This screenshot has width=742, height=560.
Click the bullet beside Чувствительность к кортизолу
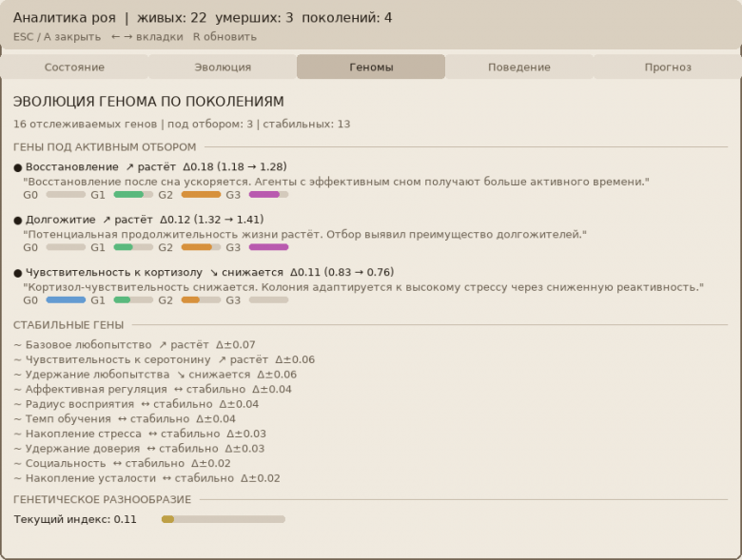pyautogui.click(x=18, y=273)
